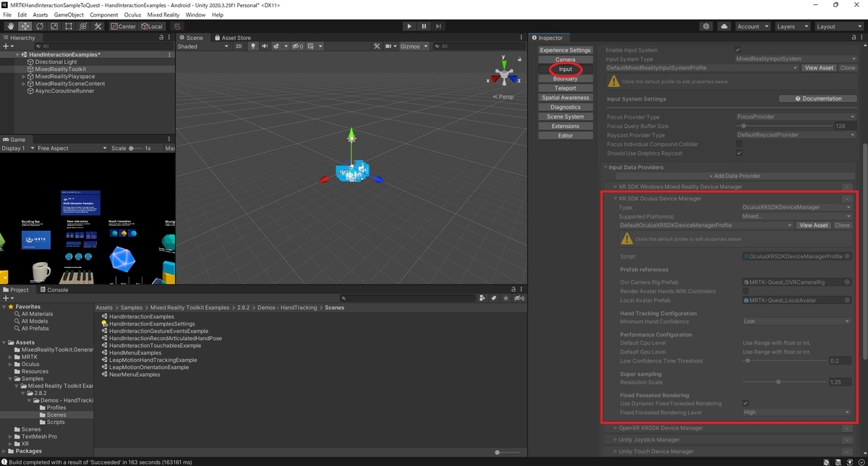Adjust the Focus Query Buffer Size slider

tap(784, 126)
